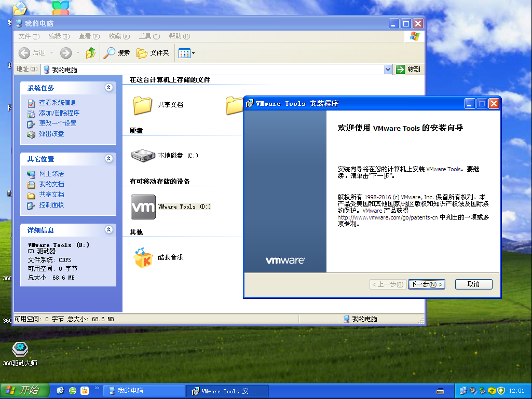
Task: Click the 有可移动存储的设备 group header
Action: (x=160, y=182)
